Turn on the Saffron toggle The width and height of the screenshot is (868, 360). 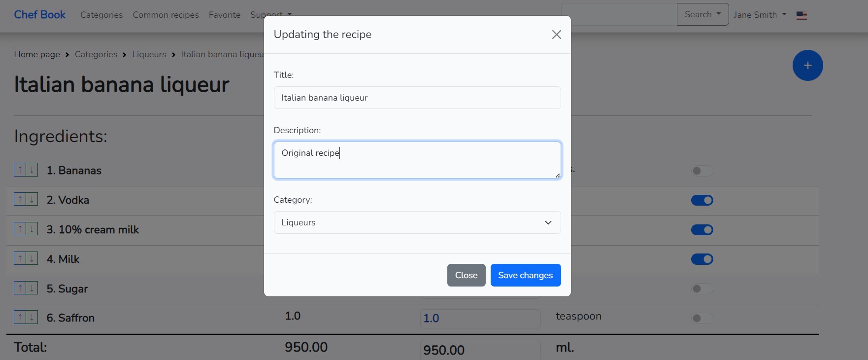point(702,319)
